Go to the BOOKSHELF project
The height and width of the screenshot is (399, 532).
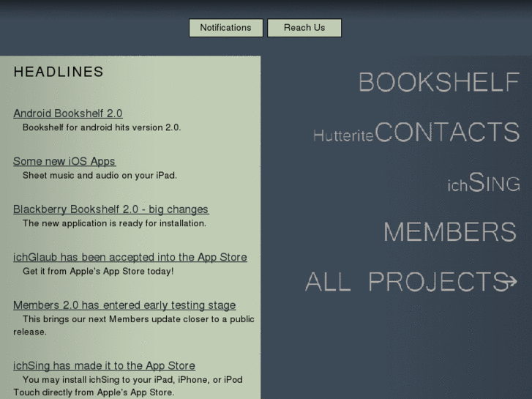(x=439, y=82)
